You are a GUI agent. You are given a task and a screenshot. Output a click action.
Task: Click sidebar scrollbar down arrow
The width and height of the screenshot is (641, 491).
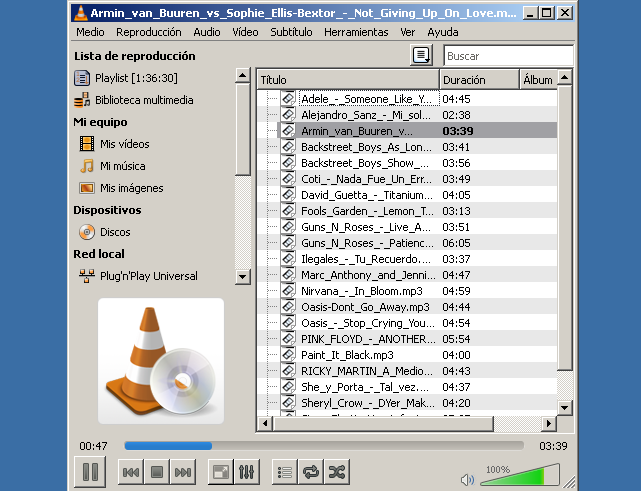pyautogui.click(x=243, y=276)
